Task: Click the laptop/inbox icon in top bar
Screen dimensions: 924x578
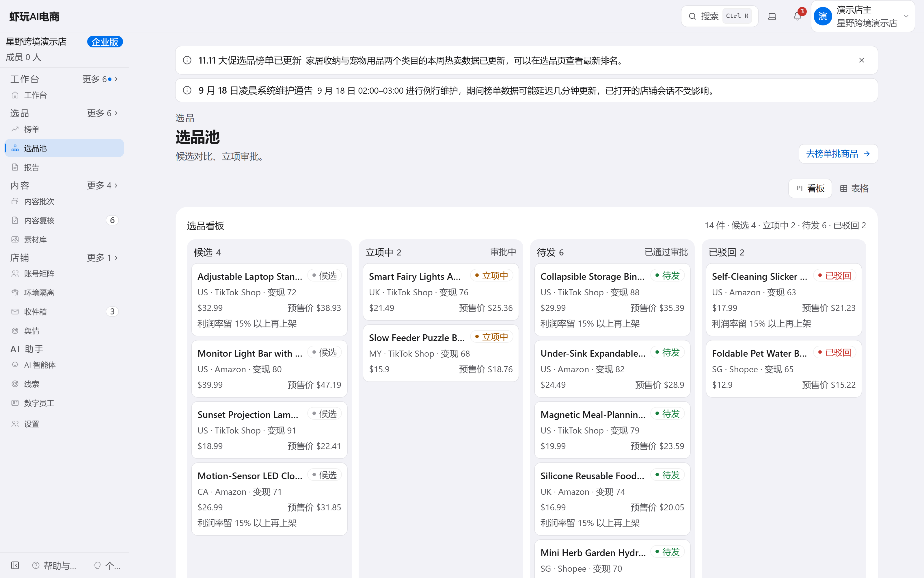Action: coord(772,16)
